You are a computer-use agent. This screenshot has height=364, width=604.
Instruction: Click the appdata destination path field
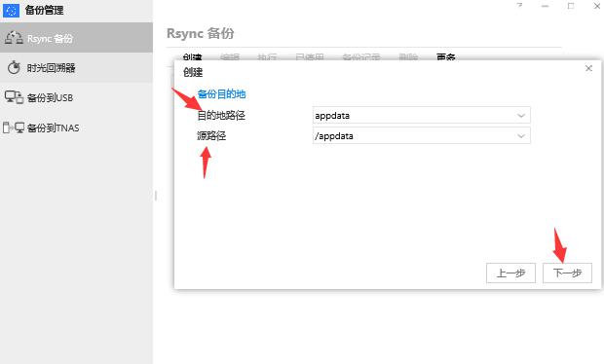422,115
